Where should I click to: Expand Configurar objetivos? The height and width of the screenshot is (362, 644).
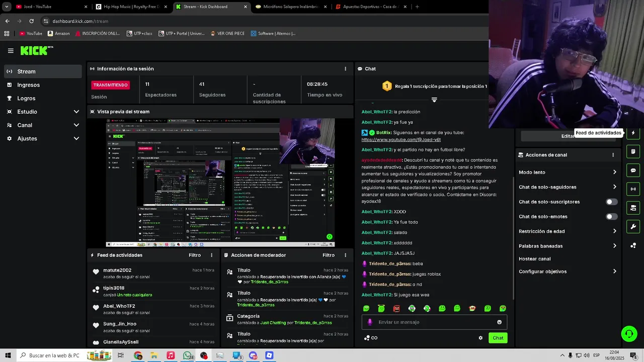point(568,271)
